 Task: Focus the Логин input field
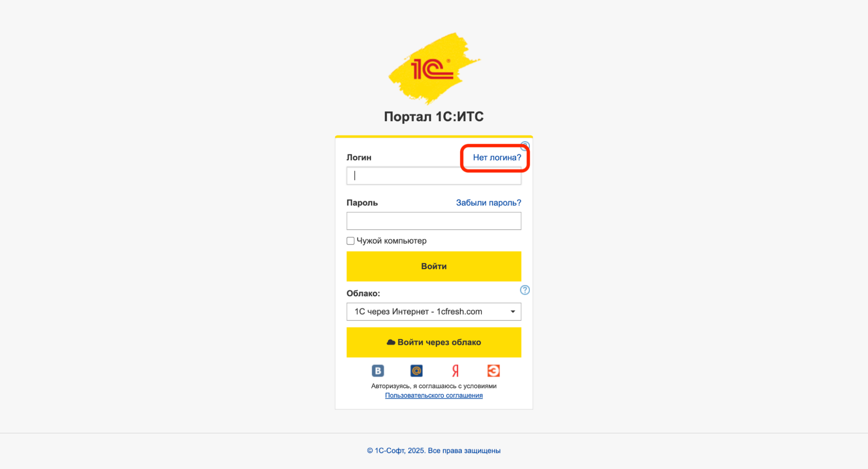[x=434, y=176]
